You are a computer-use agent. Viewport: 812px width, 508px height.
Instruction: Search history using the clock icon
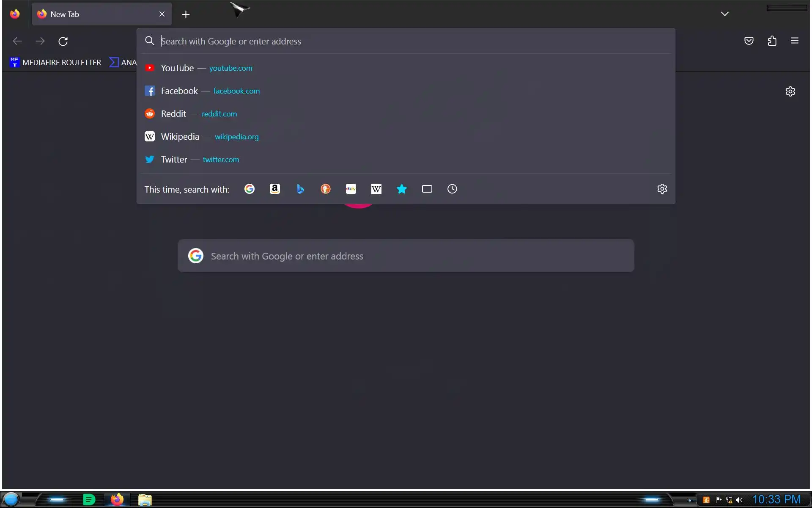[x=452, y=189]
